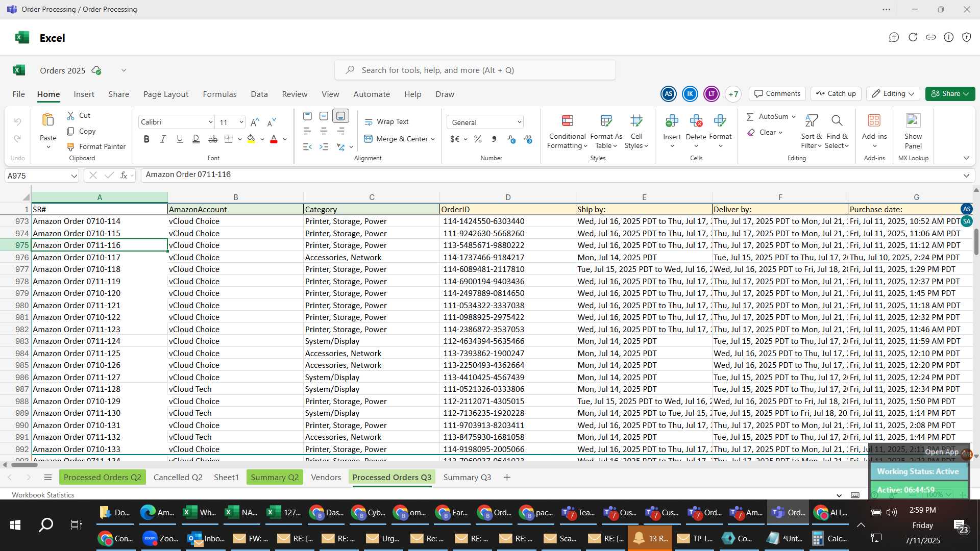Open Find & Select
This screenshot has width=980, height=551.
[837, 132]
